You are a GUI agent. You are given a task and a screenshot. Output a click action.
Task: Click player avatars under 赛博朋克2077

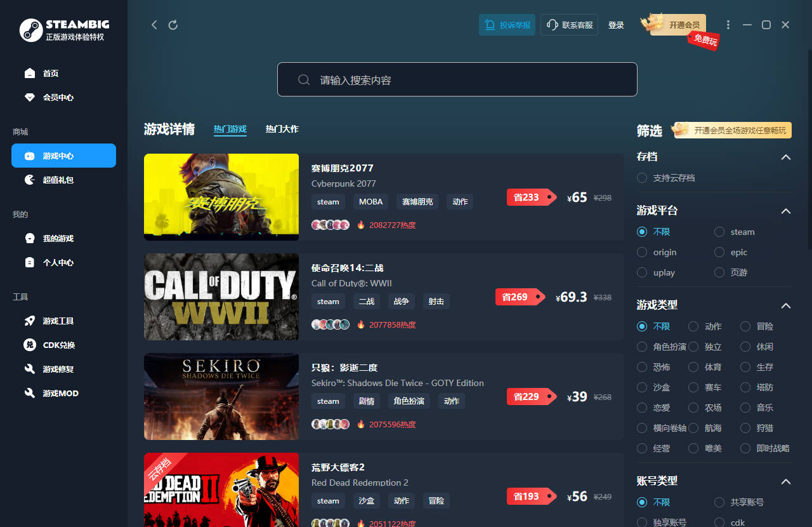(x=331, y=225)
